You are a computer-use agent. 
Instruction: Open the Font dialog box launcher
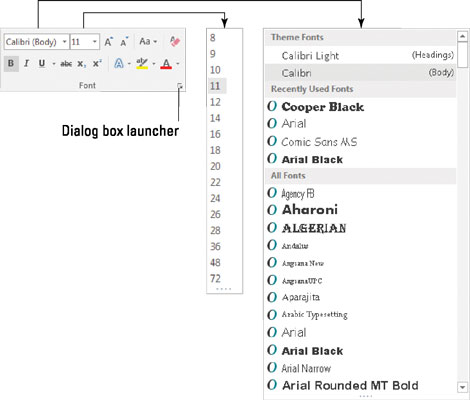[x=180, y=86]
